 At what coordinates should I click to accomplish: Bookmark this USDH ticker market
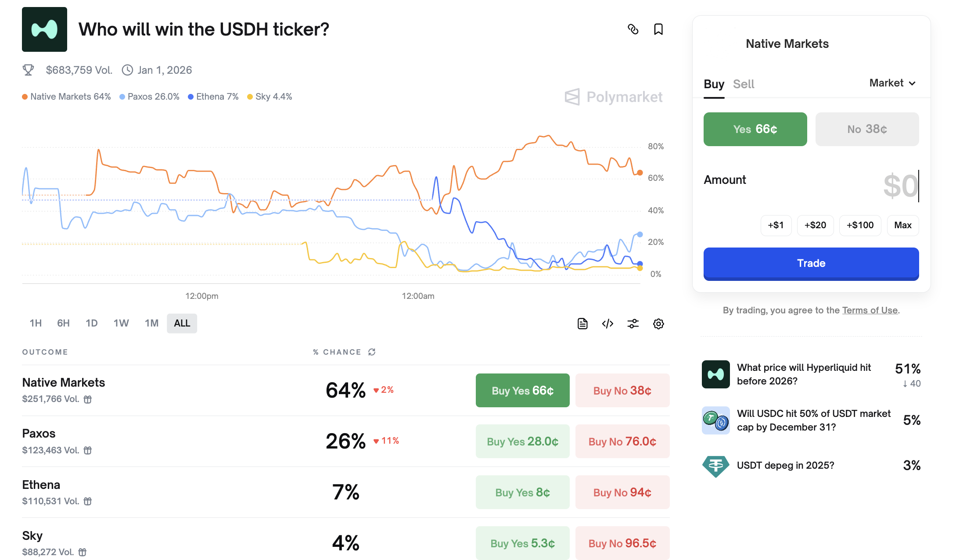pyautogui.click(x=658, y=29)
